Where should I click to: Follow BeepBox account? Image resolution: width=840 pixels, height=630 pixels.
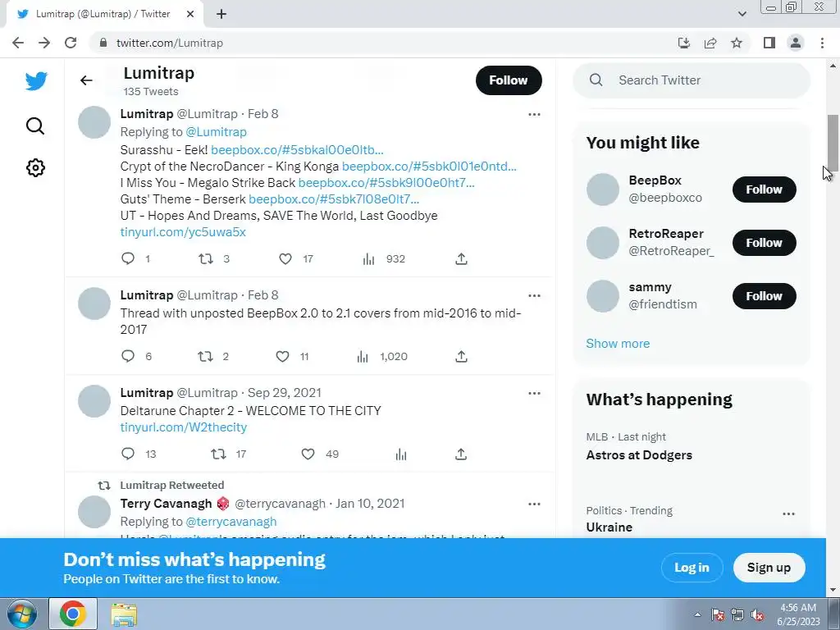[764, 189]
